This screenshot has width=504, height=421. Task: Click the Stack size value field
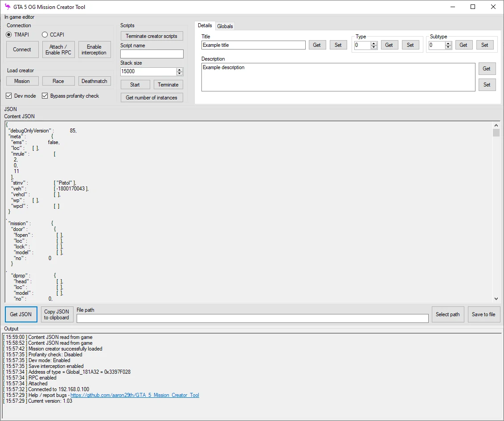tap(148, 71)
